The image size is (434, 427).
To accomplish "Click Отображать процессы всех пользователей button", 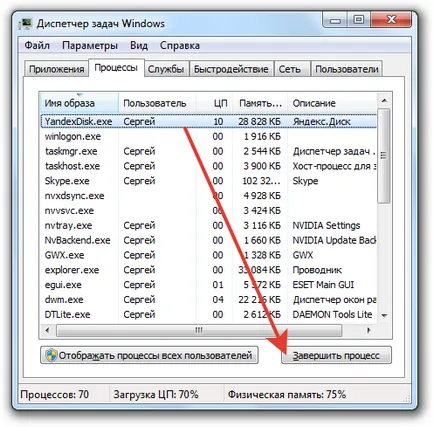I will pos(149,355).
